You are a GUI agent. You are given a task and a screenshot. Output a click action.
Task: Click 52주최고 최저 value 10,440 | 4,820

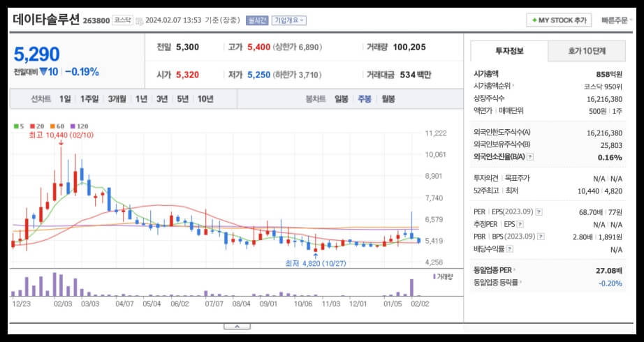coord(600,191)
